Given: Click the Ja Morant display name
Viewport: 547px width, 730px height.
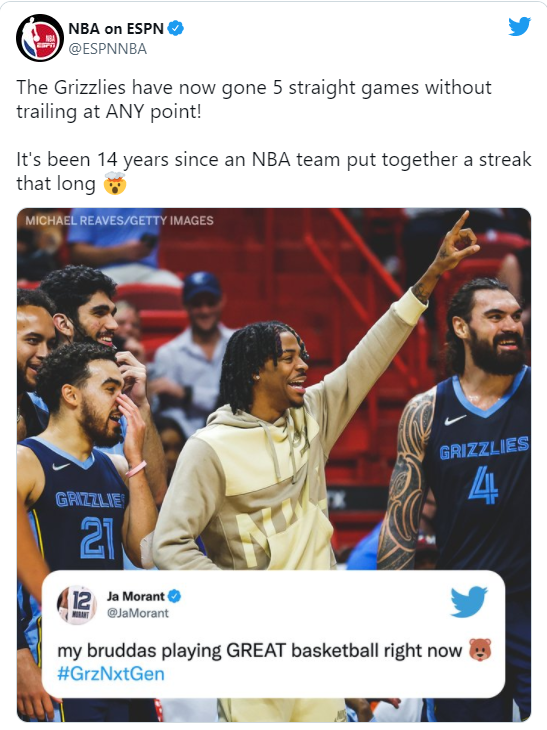Looking at the screenshot, I should (x=135, y=596).
